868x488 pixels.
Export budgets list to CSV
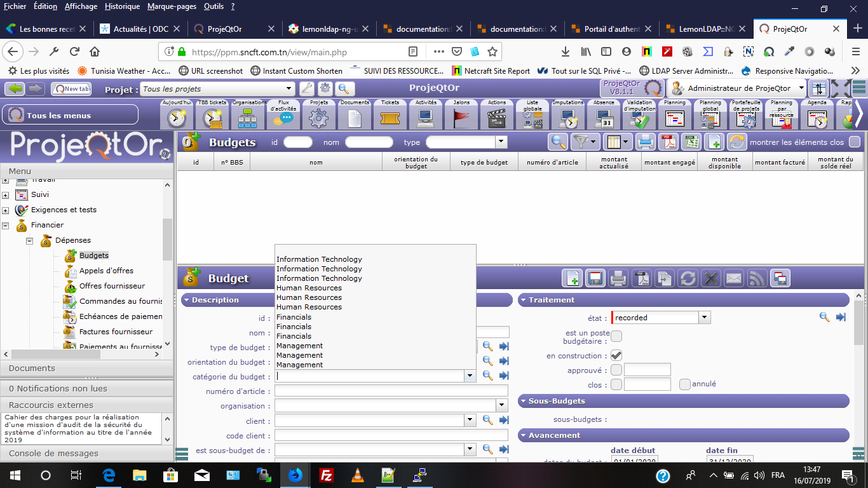coord(691,142)
